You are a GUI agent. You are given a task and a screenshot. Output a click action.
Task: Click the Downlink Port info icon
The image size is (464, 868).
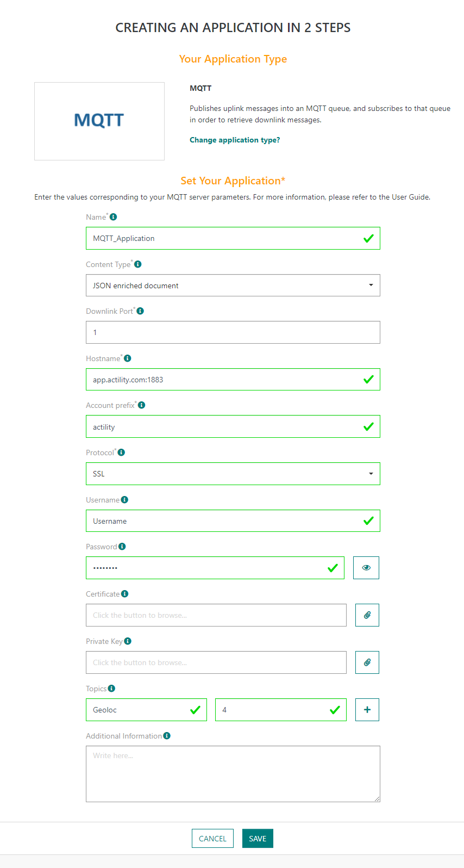[140, 311]
